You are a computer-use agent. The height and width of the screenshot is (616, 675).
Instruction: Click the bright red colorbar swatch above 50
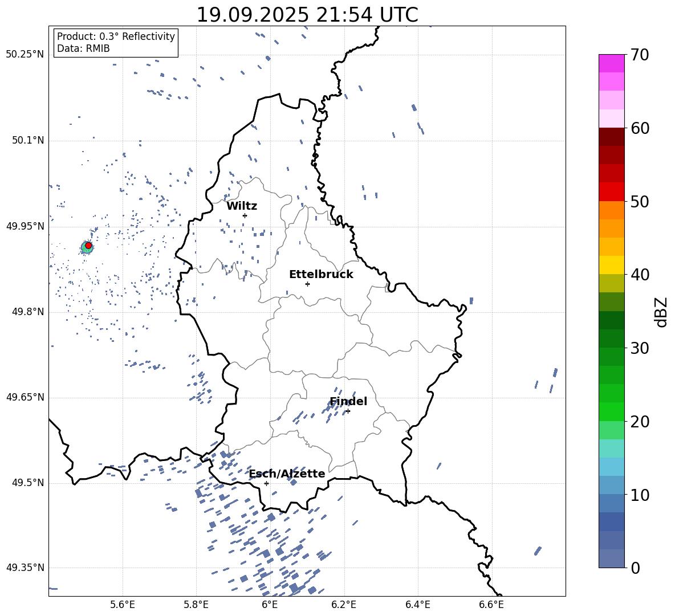tap(611, 192)
